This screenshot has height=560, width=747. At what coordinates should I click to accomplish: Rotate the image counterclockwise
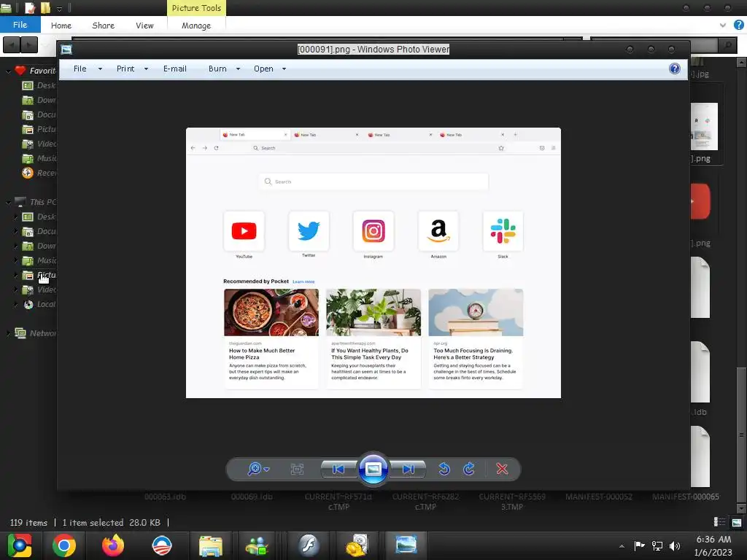tap(444, 469)
